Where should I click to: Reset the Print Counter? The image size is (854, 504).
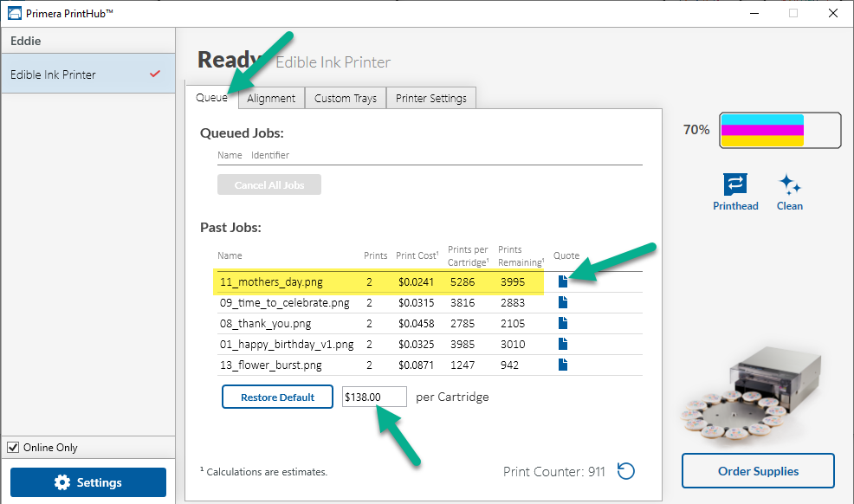tap(626, 471)
